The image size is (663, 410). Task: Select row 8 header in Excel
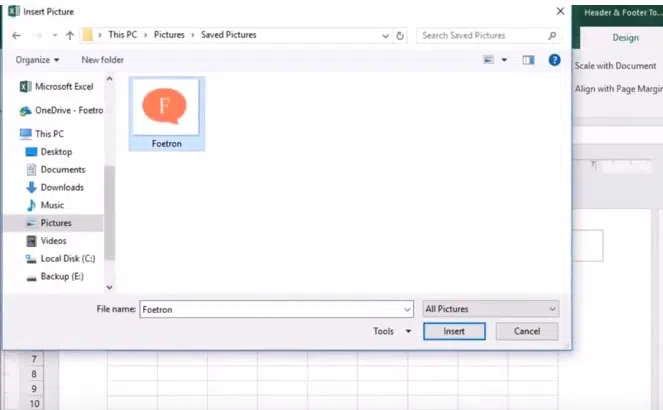[x=34, y=374]
